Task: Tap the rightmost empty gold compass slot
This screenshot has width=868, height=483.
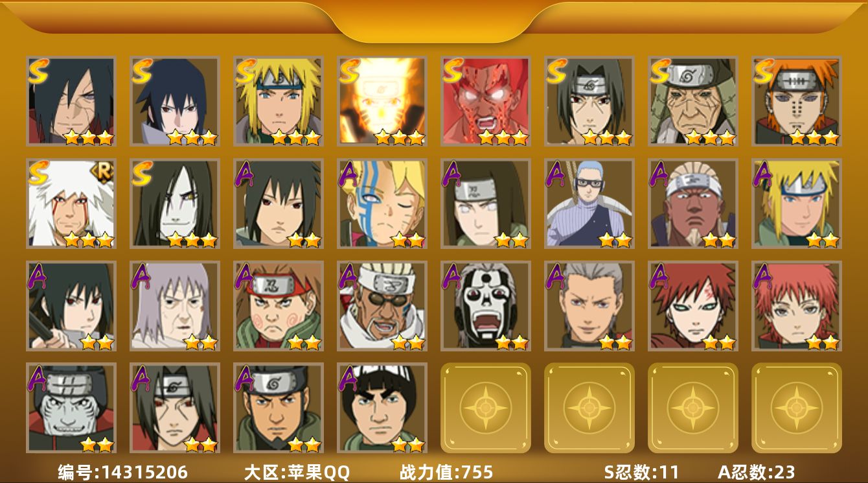Action: coord(796,408)
